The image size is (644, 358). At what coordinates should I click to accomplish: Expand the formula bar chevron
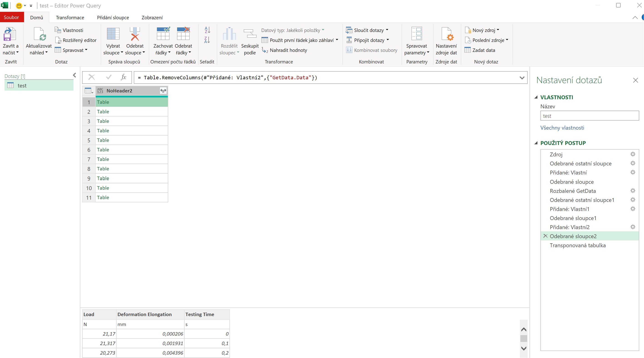(x=522, y=78)
